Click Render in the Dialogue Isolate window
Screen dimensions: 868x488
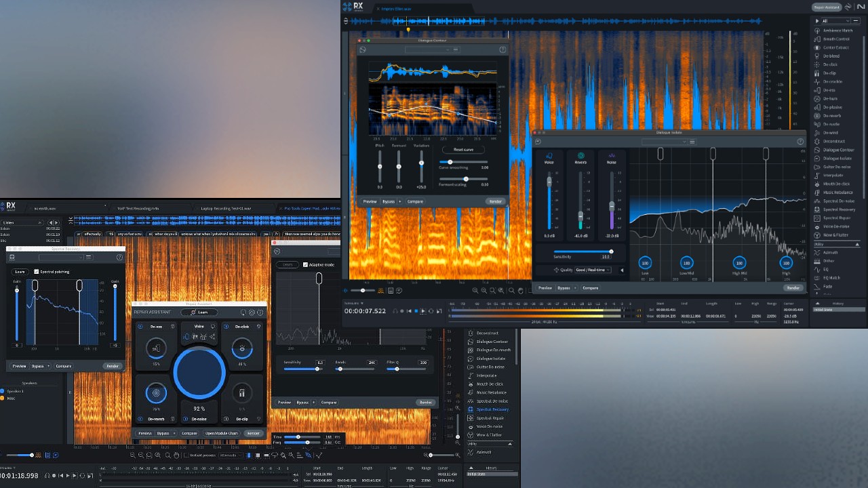tap(793, 288)
